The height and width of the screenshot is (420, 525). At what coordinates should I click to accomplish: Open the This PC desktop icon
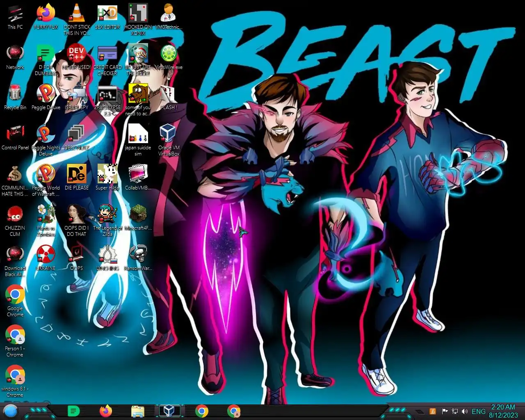[15, 16]
